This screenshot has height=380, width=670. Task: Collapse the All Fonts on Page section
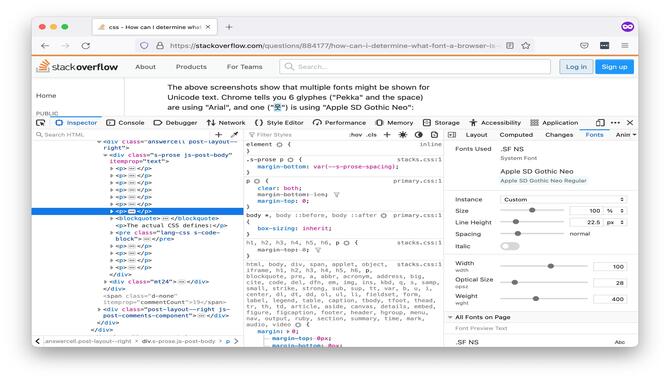tap(450, 317)
